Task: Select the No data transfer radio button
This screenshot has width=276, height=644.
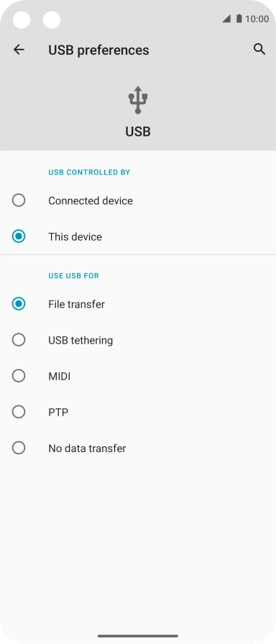Action: click(19, 448)
